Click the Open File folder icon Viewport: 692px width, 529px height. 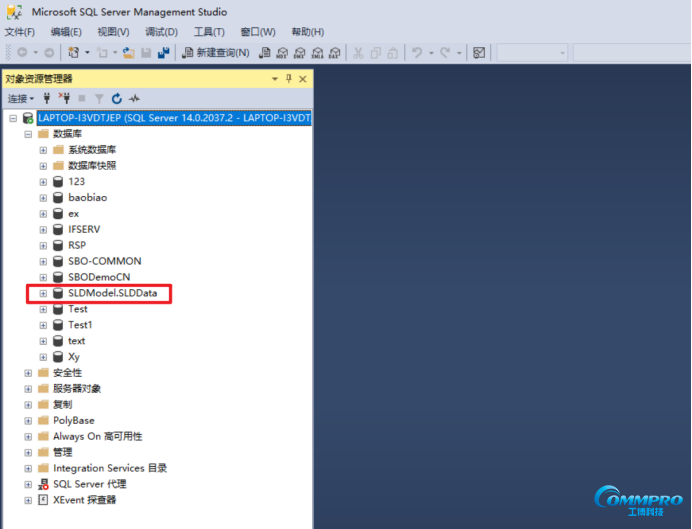[129, 52]
